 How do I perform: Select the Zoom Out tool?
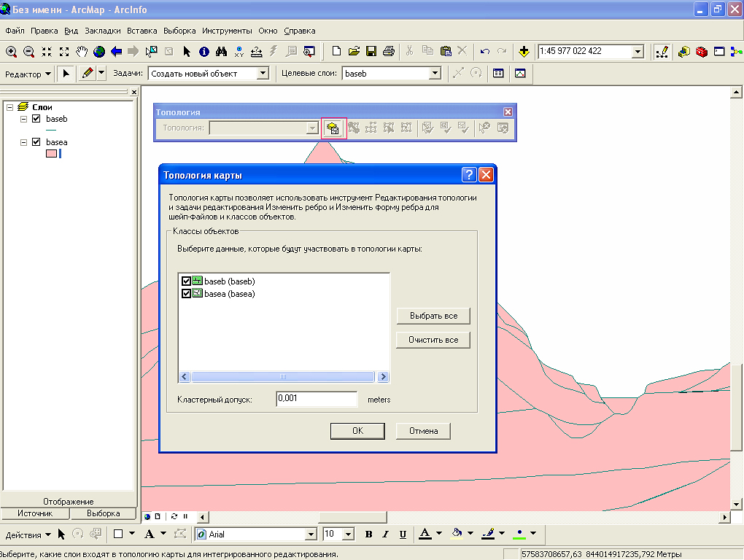(28, 51)
